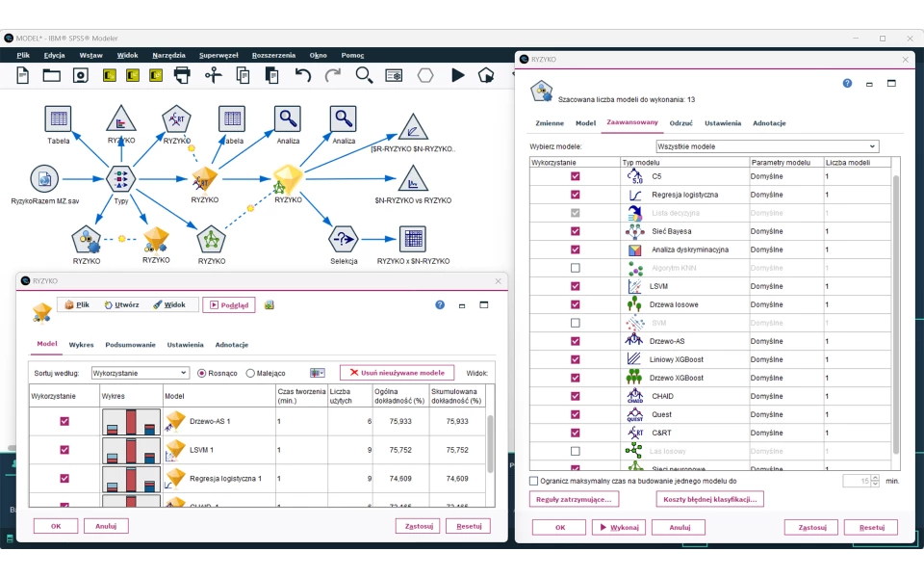Open help icon in model results dialog
Viewport: 924px width, 578px height.
click(440, 304)
